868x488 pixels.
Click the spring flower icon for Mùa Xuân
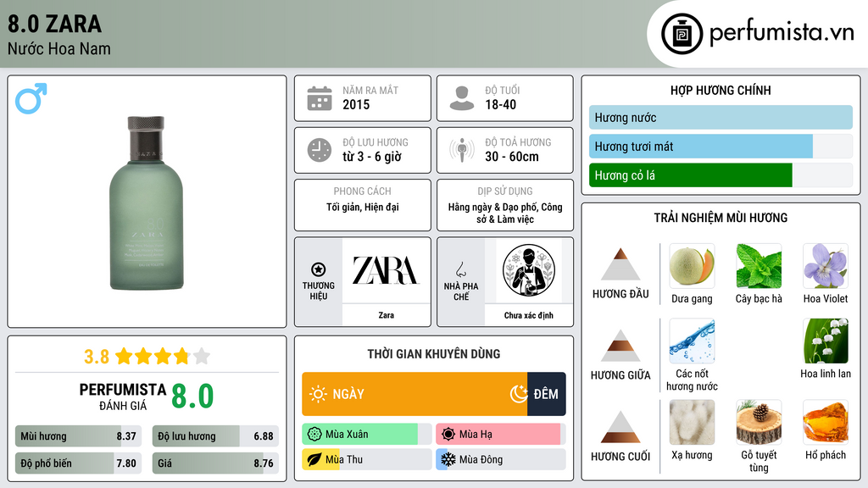pyautogui.click(x=314, y=434)
